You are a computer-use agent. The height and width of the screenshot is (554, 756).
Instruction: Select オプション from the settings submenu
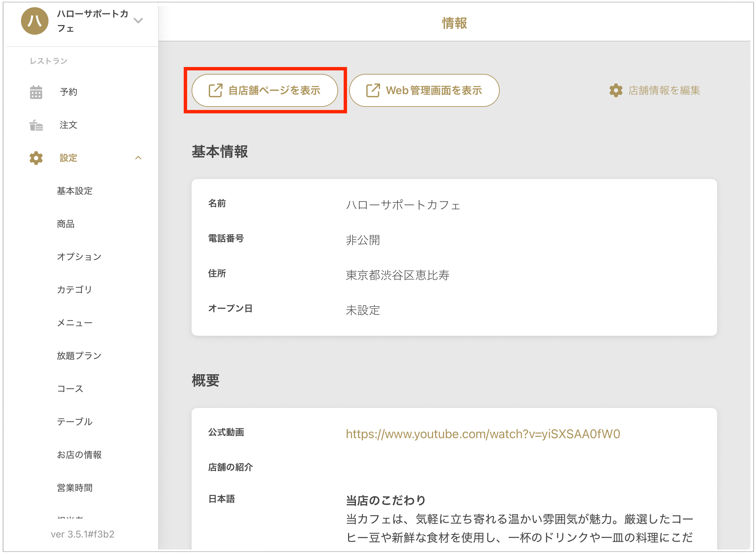coord(79,257)
